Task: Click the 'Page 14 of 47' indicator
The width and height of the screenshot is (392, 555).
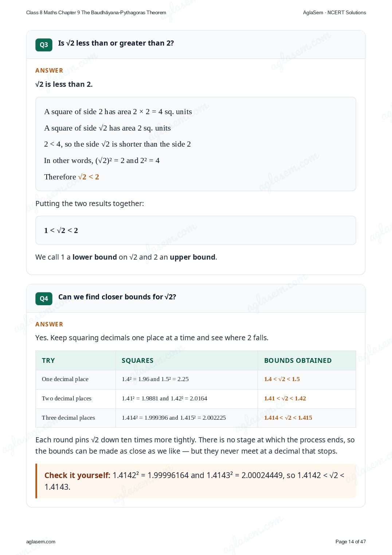Action: (350, 542)
